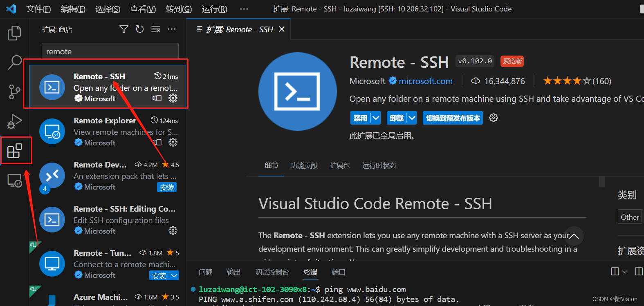Select Remote Explorer extension in the list

(108, 131)
